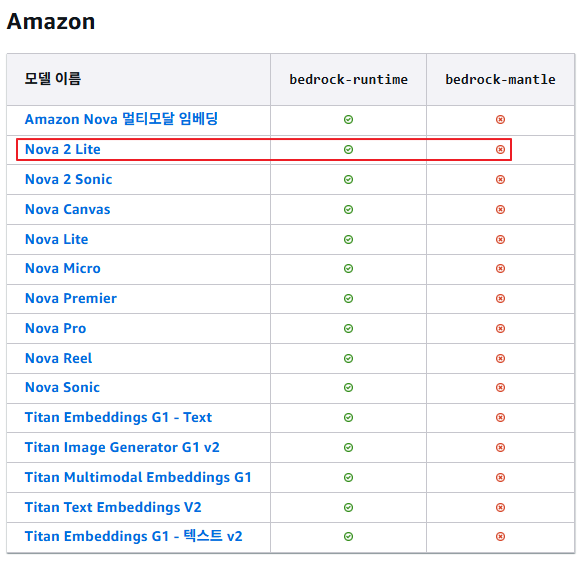Click red cross icon in Nova 2 Sonic row
Image resolution: width=584 pixels, height=564 pixels.
(500, 180)
